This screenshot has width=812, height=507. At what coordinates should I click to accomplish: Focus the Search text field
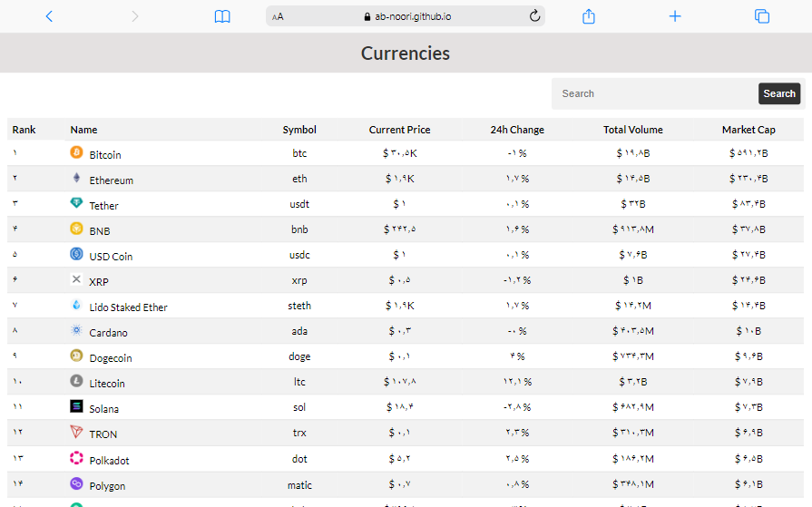(x=655, y=93)
